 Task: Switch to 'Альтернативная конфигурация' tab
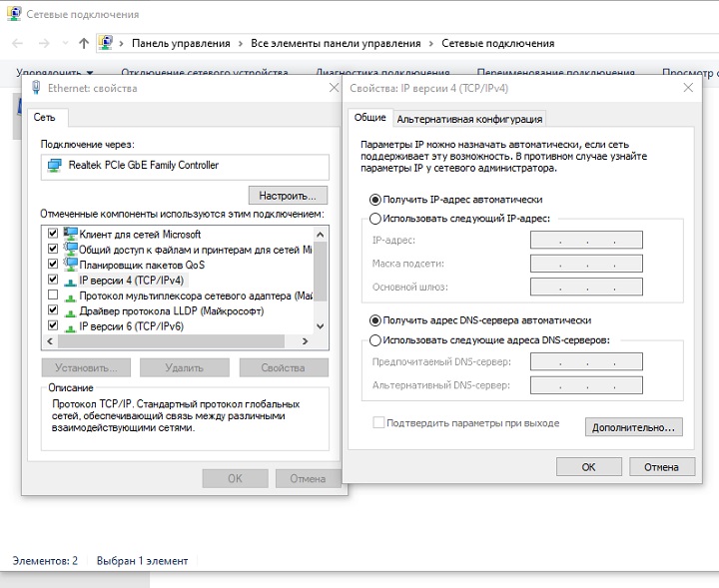coord(469,118)
